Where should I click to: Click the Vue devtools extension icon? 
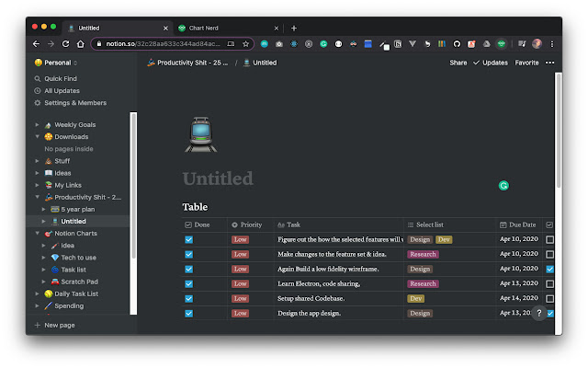pyautogui.click(x=413, y=44)
